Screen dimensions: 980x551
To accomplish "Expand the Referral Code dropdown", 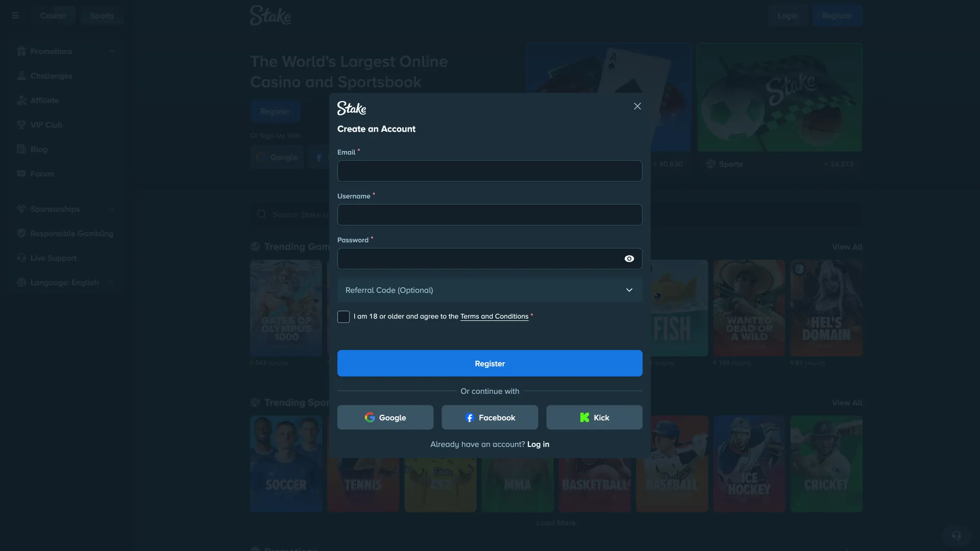I will point(490,290).
